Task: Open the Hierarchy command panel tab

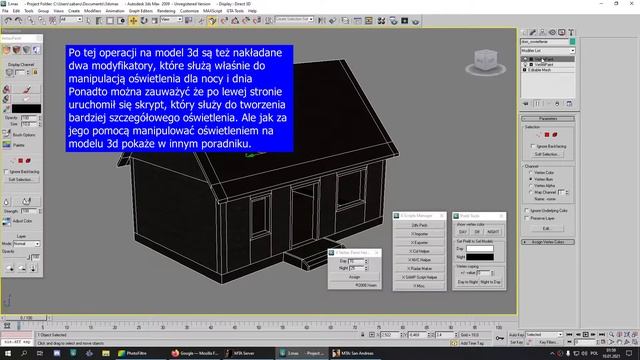Action: click(542, 32)
